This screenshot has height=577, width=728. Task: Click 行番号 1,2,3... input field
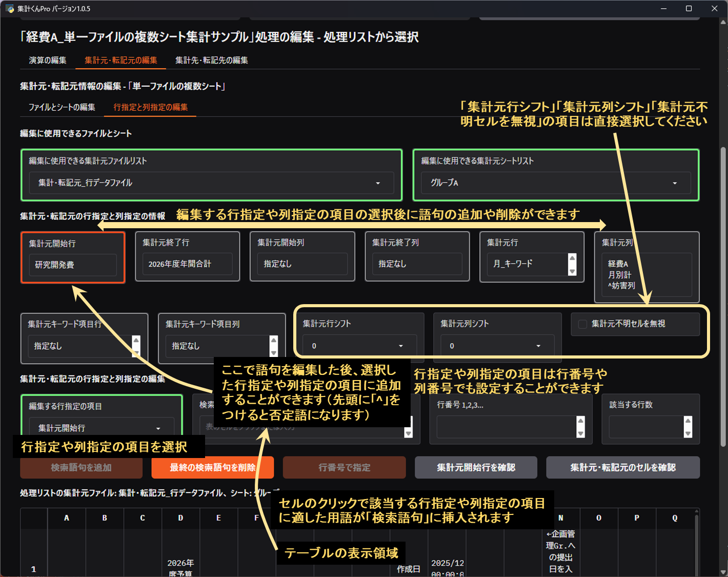point(507,427)
